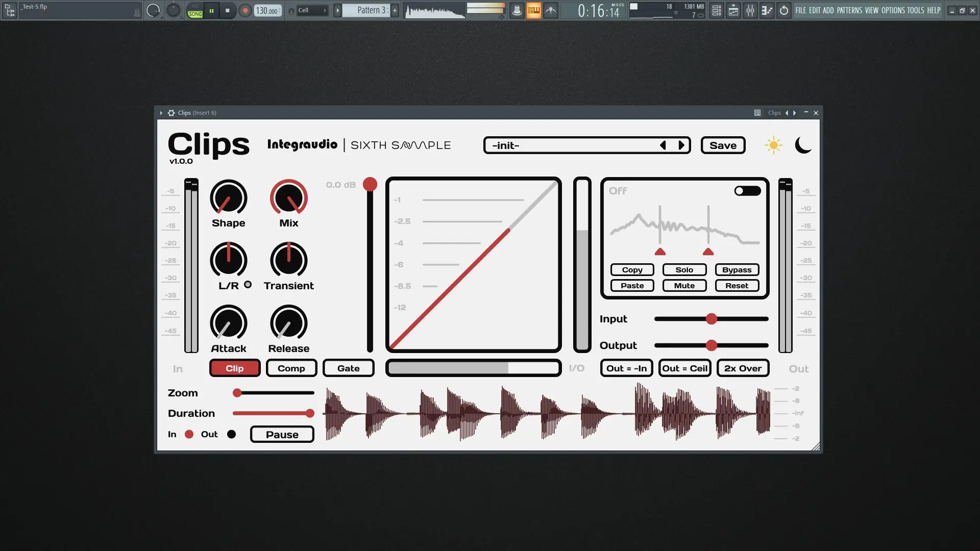This screenshot has width=980, height=551.
Task: Select next preset arrow beside -init-
Action: tap(681, 145)
